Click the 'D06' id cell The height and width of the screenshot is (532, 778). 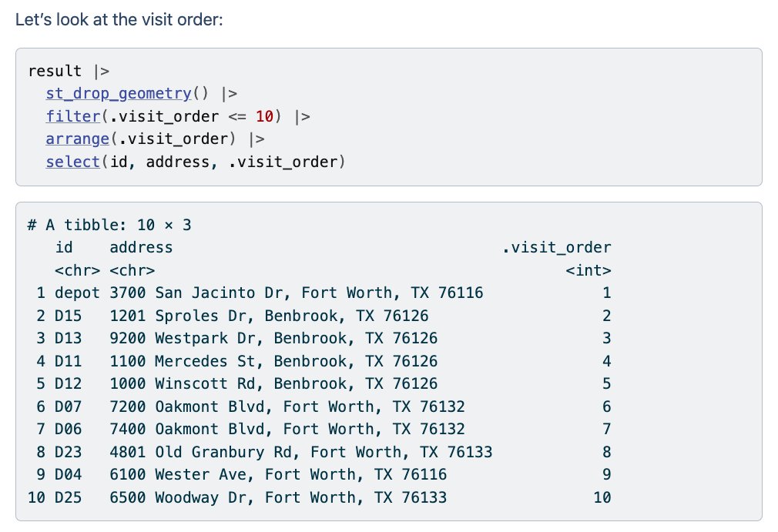(68, 429)
